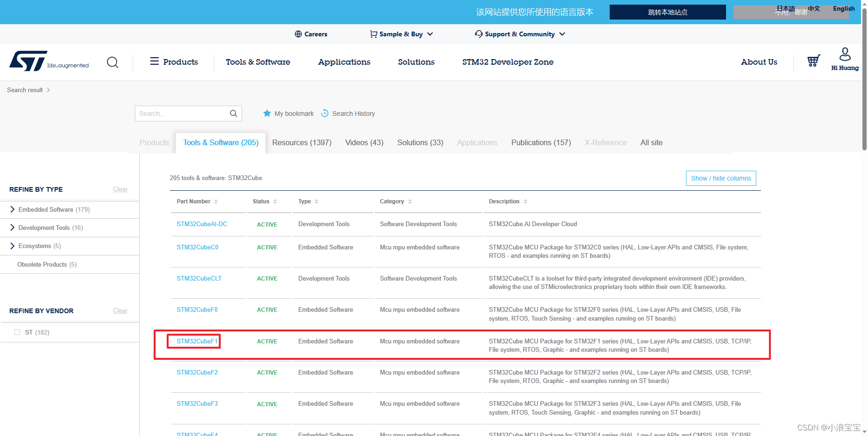Open STM32CubeF0 part link
Image resolution: width=868 pixels, height=436 pixels.
[x=197, y=309]
